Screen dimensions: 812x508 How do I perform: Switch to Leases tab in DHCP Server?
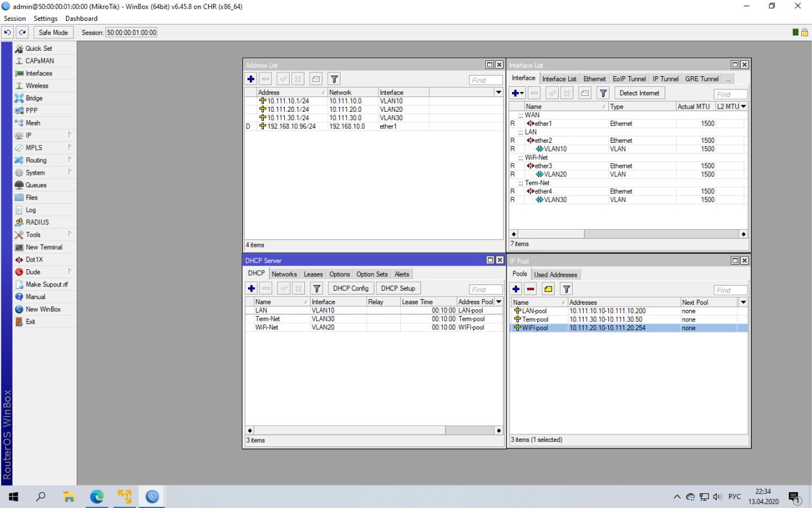point(313,274)
